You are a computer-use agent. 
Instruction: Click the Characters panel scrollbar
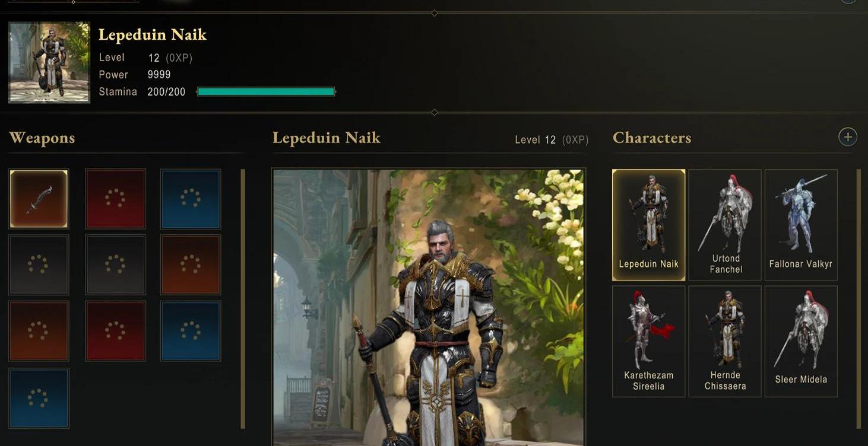point(859,299)
